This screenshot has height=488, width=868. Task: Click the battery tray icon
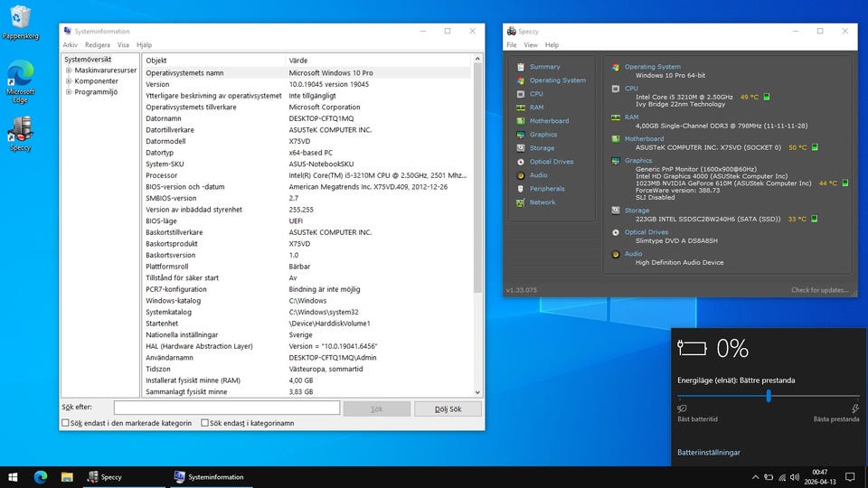[x=769, y=477]
